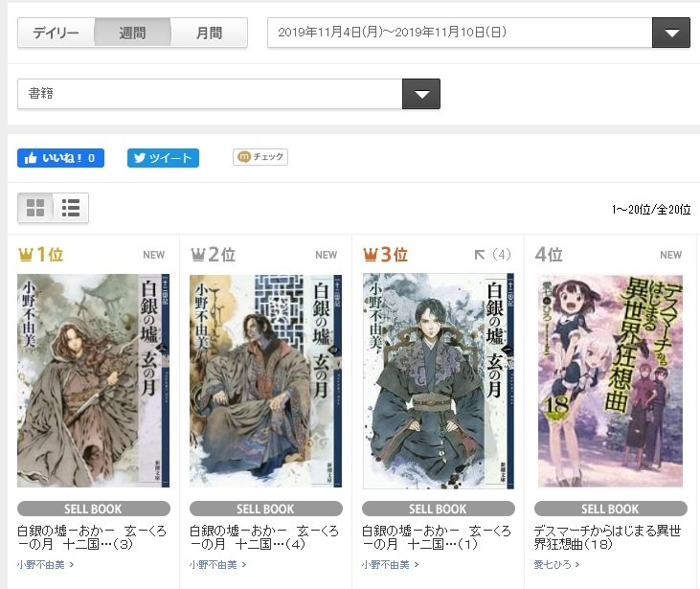Viewport: 700px width, 589px height.
Task: Click SELL BOOK under rank 4 book
Action: point(610,509)
